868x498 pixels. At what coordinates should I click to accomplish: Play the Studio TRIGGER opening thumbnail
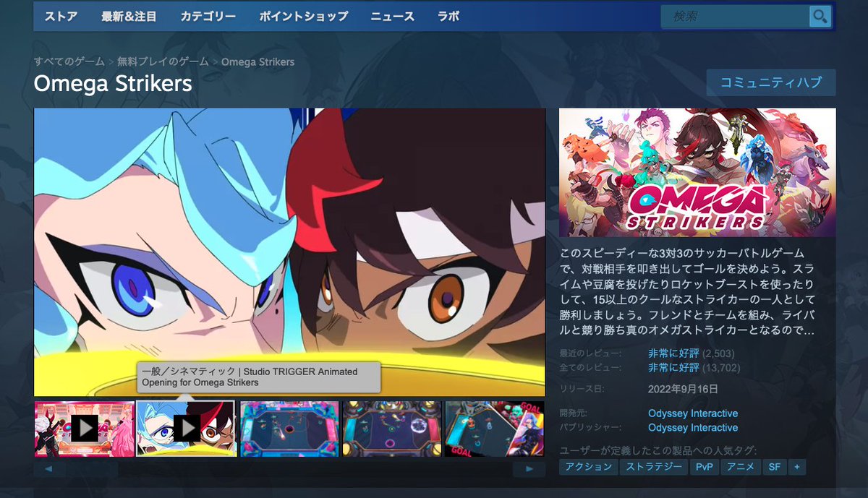186,429
